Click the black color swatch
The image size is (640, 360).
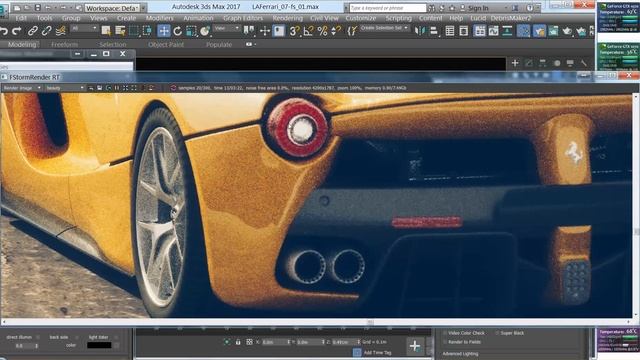(x=99, y=345)
